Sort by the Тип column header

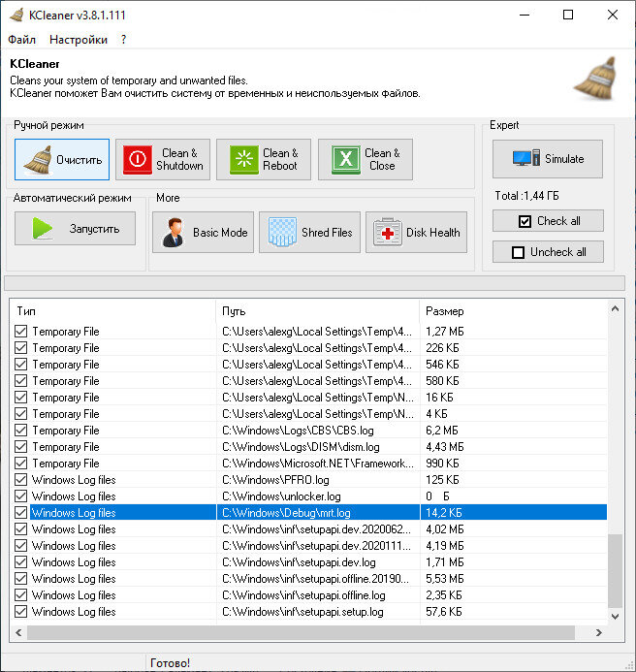click(x=112, y=311)
